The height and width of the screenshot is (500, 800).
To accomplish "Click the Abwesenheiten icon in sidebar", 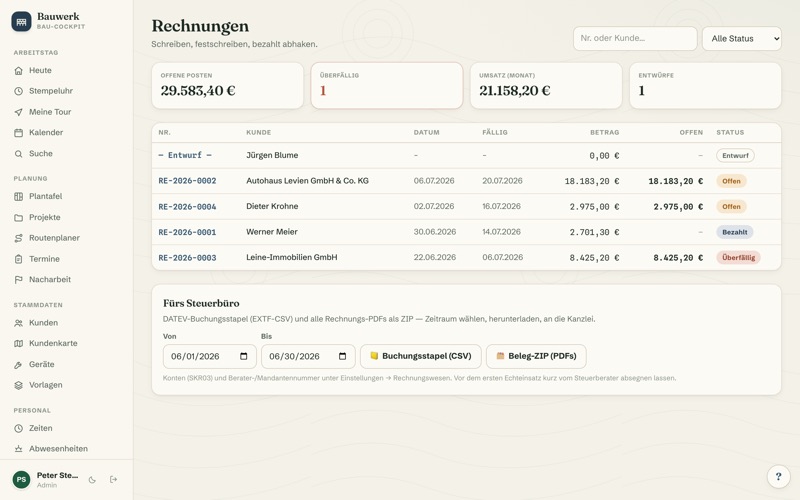I will point(18,449).
